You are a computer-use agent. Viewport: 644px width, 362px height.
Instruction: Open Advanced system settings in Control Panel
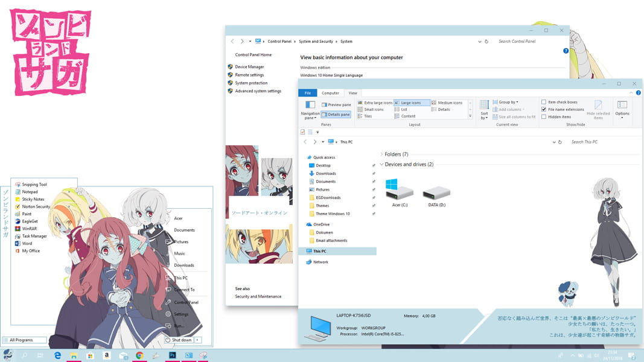258,91
